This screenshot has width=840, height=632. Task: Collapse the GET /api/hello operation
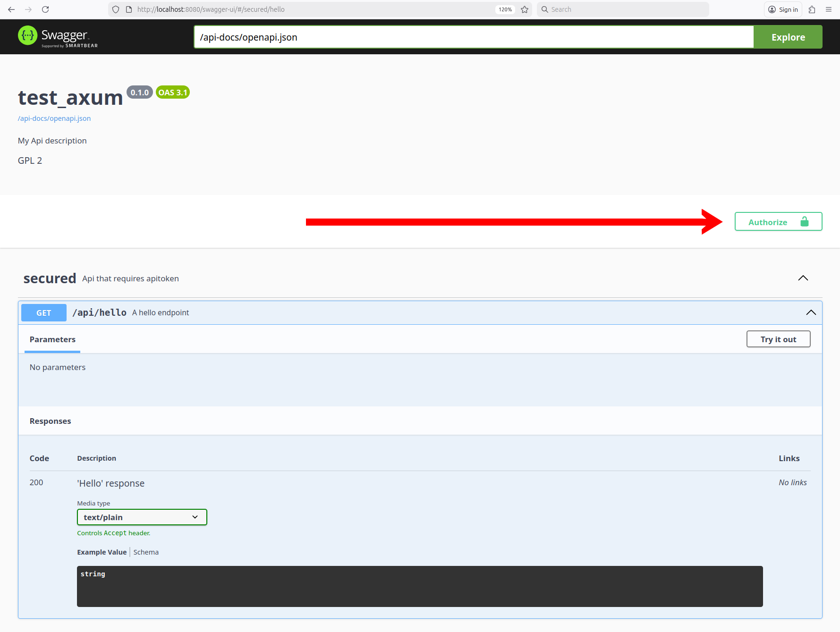(811, 312)
